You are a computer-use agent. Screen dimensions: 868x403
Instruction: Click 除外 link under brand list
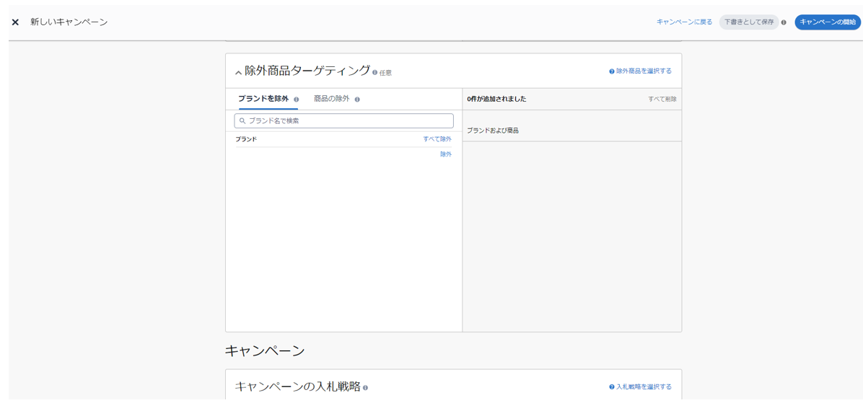(446, 154)
